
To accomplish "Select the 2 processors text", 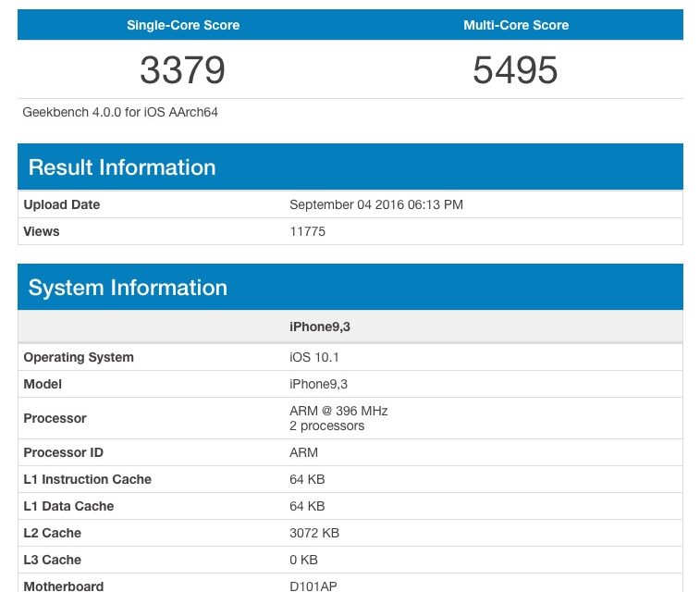I will (x=326, y=425).
